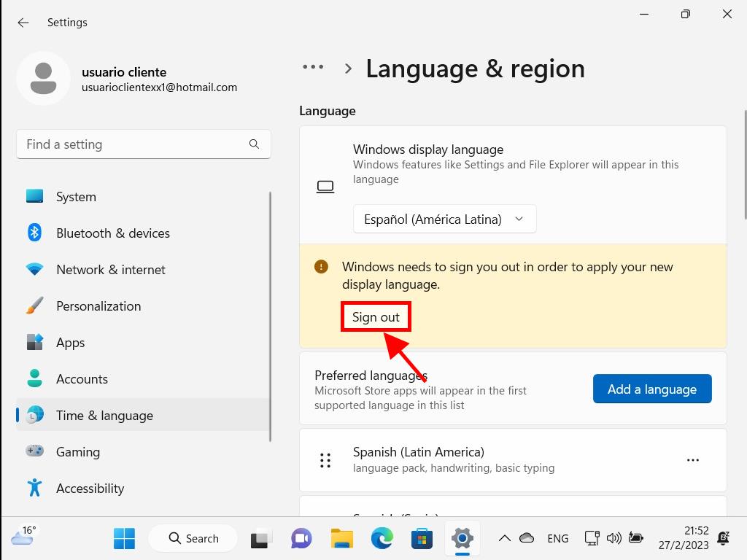Open Microsoft Store from the taskbar

[422, 539]
